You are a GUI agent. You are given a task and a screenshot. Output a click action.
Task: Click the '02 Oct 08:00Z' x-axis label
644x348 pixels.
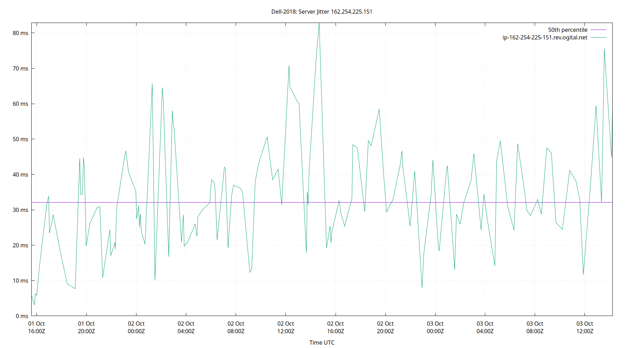pos(236,327)
